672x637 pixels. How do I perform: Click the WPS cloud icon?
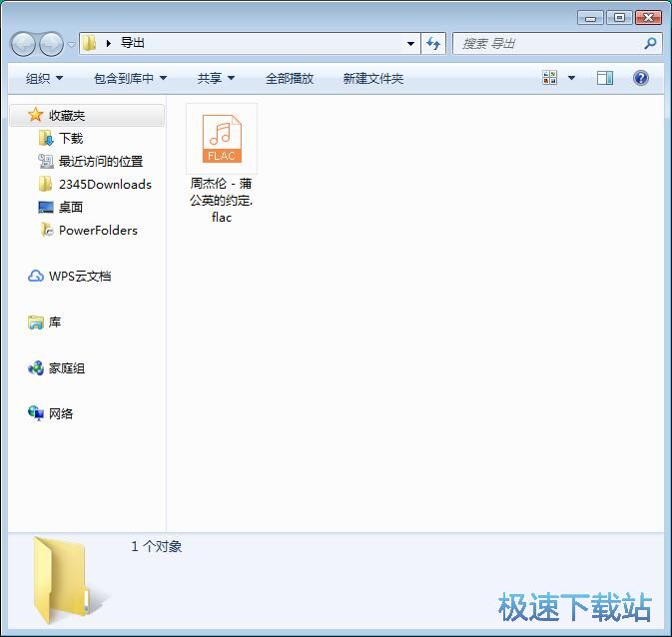point(36,276)
